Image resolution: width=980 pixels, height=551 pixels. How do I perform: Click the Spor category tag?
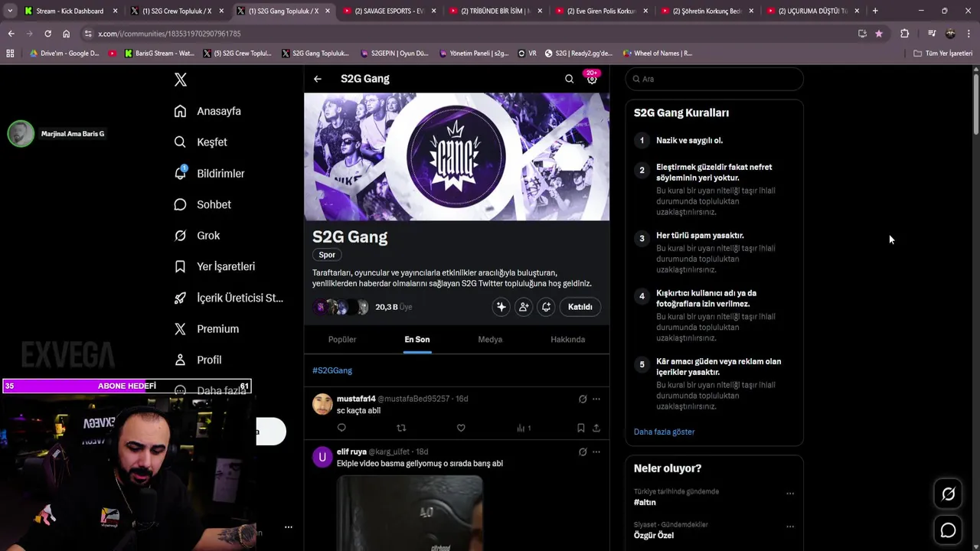327,255
